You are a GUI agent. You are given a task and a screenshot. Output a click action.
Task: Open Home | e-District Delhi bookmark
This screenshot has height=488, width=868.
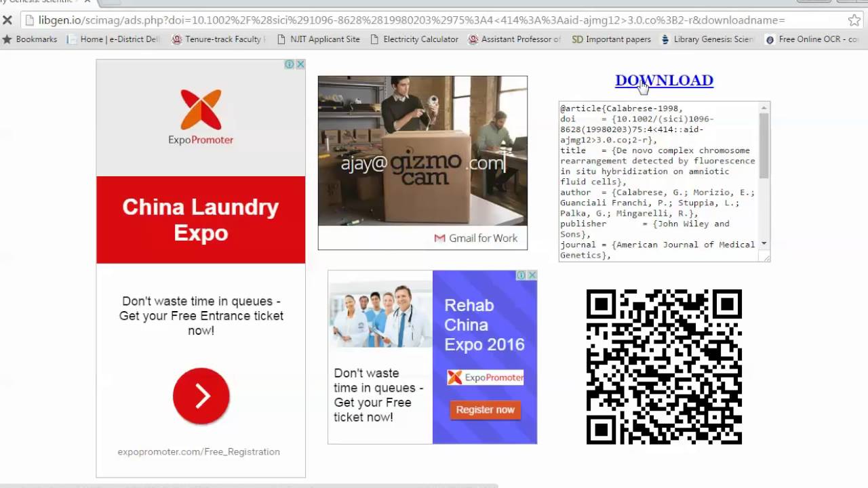tap(113, 39)
